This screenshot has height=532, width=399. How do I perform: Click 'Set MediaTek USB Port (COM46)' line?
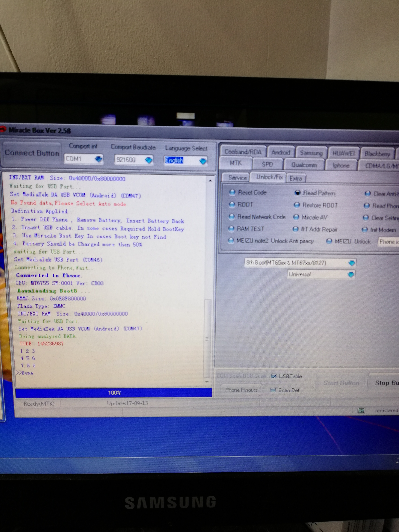point(58,260)
